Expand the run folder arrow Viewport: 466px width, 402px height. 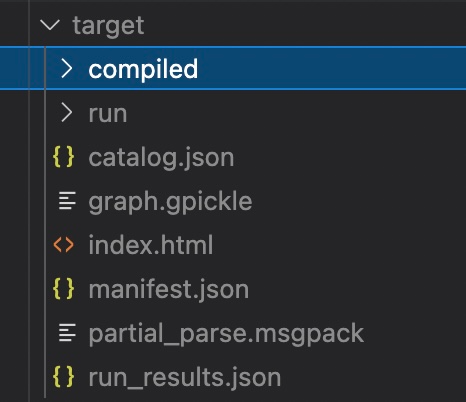coord(67,113)
